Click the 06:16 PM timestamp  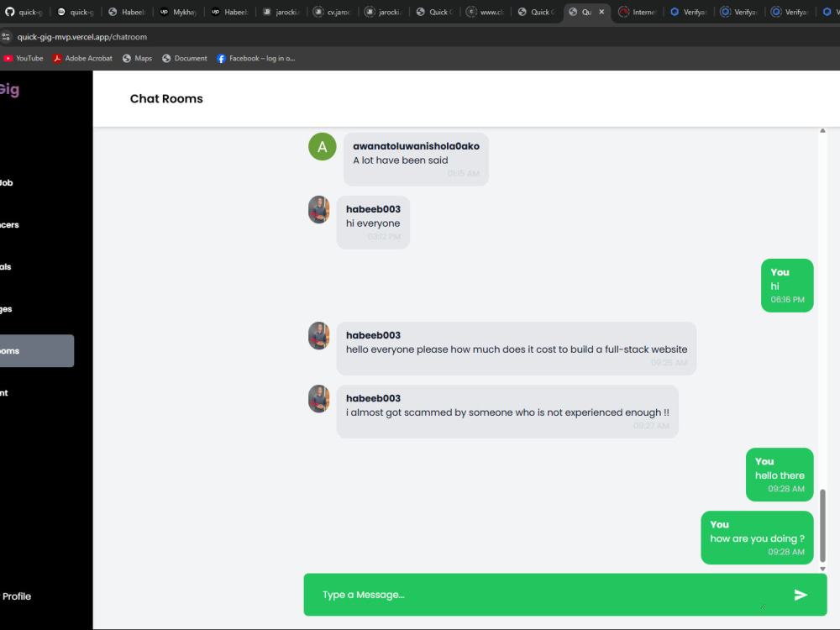coord(788,300)
